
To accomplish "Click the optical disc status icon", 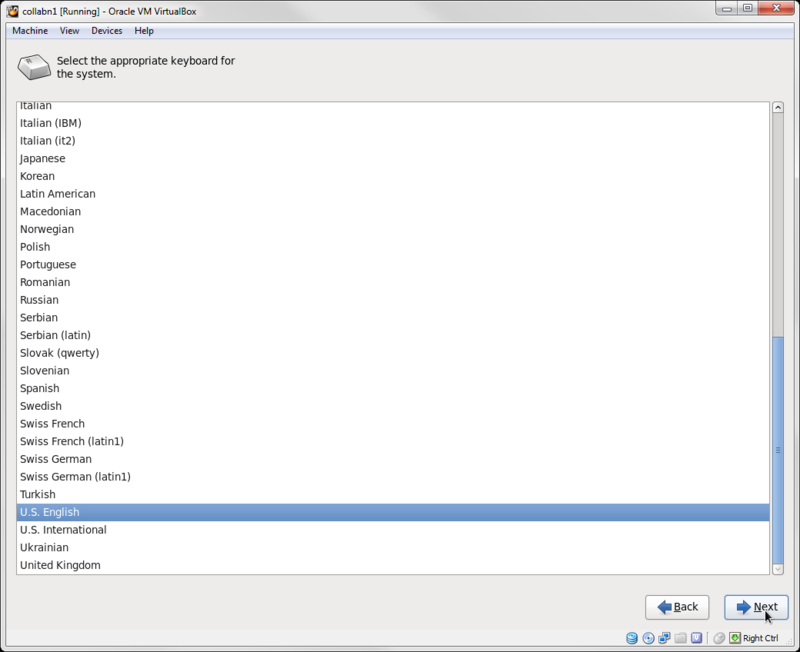I will 648,638.
